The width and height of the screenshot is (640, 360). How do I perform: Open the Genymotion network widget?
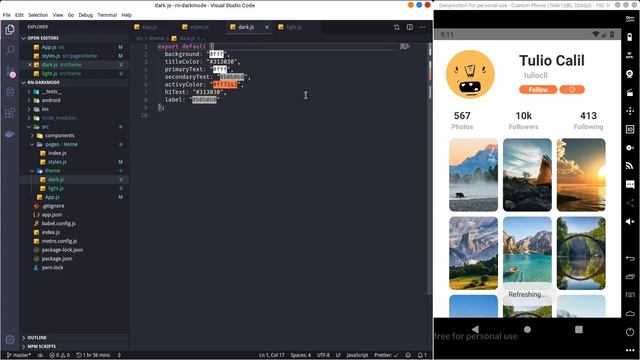tap(630, 166)
